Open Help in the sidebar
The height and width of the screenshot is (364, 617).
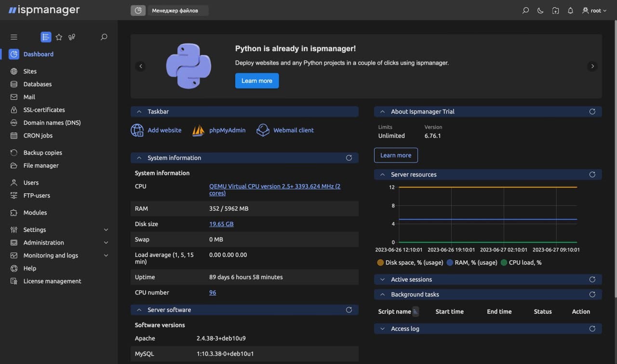30,268
